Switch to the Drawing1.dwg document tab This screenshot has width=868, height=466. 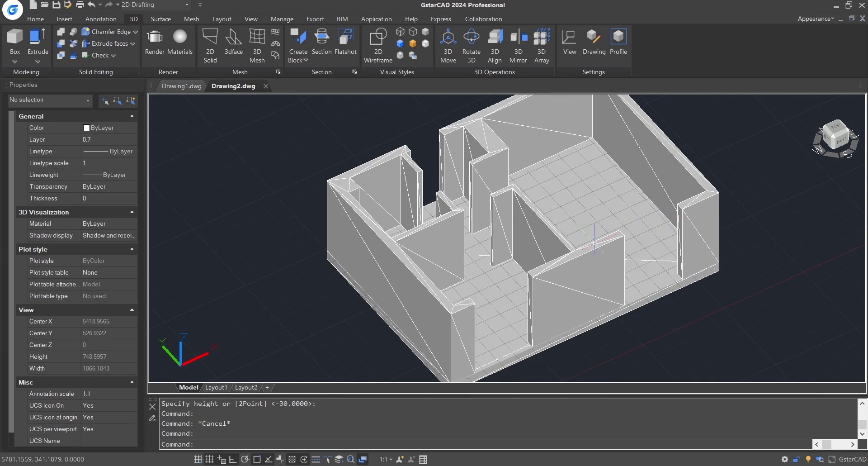(x=181, y=86)
